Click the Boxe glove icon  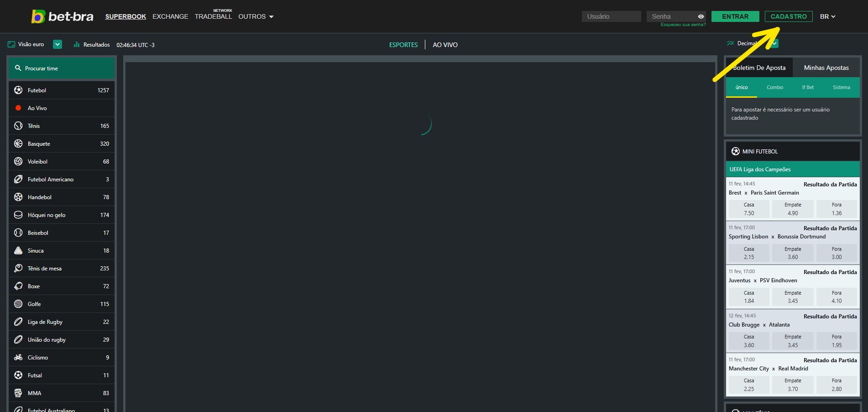[18, 286]
